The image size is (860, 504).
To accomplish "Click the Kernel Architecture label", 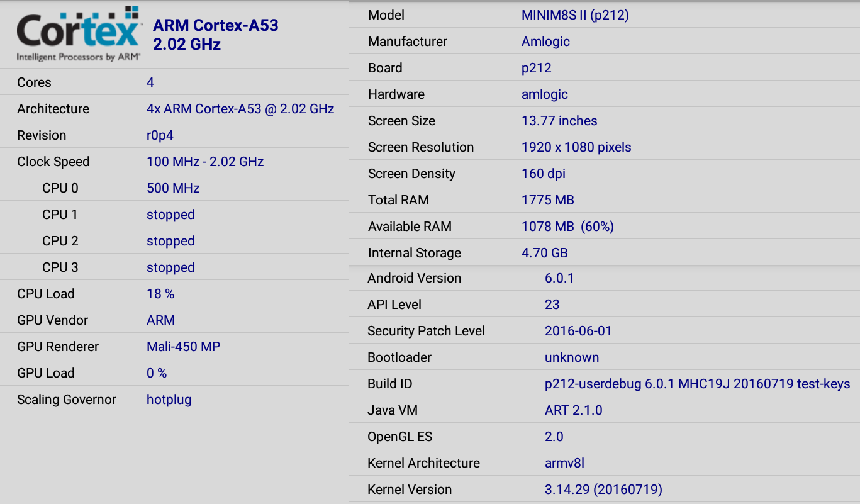I will pyautogui.click(x=423, y=463).
